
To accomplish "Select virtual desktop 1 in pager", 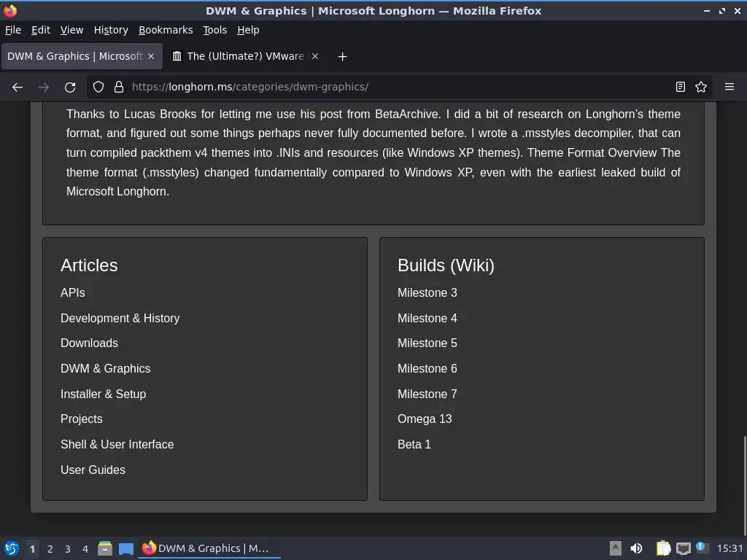I will coord(32,549).
